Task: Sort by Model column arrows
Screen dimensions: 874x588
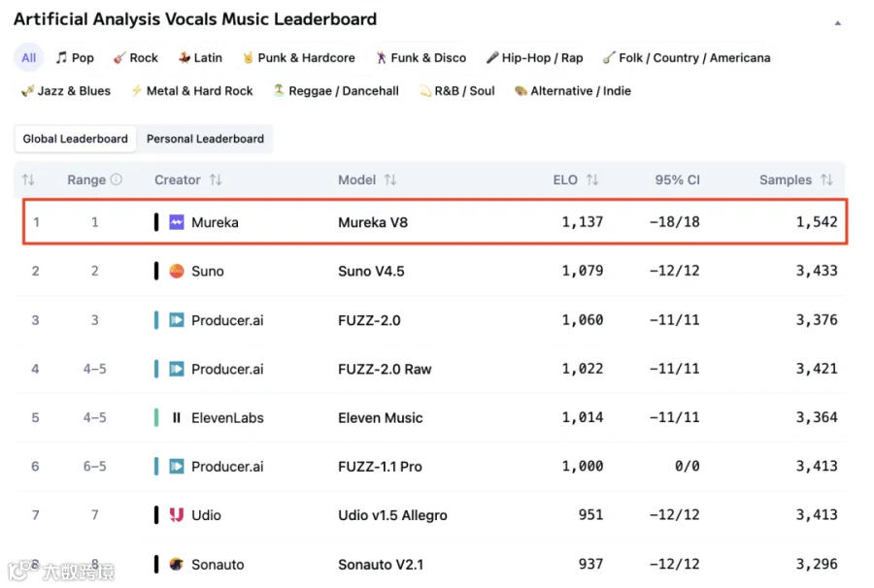Action: [390, 180]
